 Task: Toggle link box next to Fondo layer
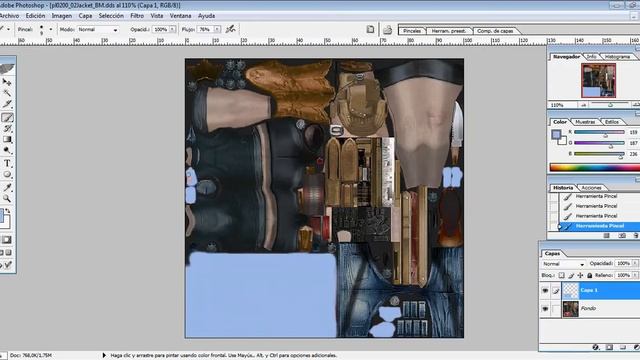coord(556,309)
